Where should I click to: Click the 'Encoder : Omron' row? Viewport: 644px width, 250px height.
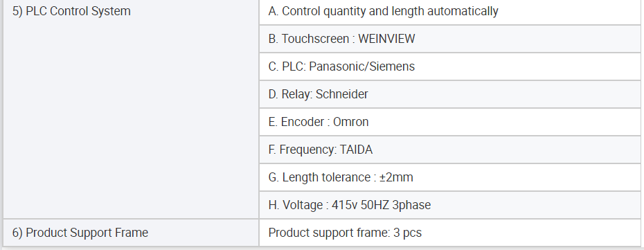pos(450,122)
